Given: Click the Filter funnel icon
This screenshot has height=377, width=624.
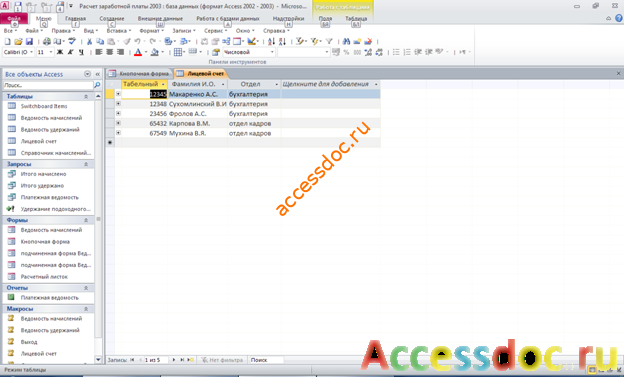Looking at the screenshot, I should [329, 41].
